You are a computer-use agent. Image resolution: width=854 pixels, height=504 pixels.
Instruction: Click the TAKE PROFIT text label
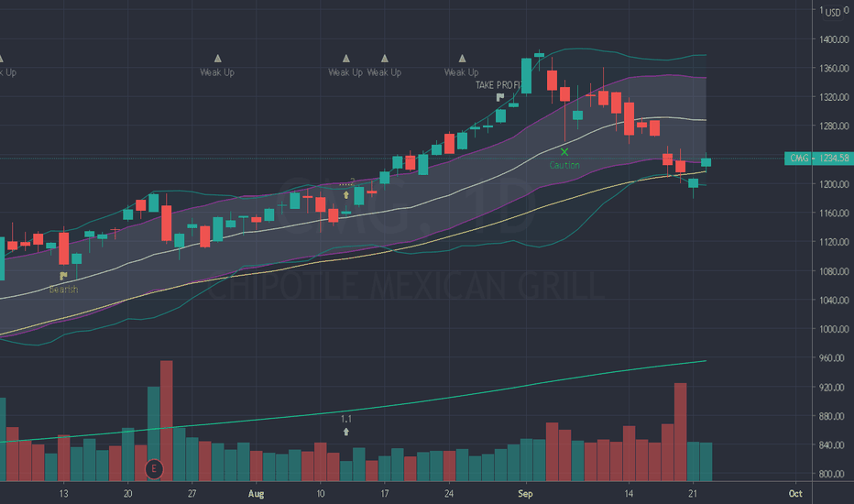pyautogui.click(x=498, y=85)
